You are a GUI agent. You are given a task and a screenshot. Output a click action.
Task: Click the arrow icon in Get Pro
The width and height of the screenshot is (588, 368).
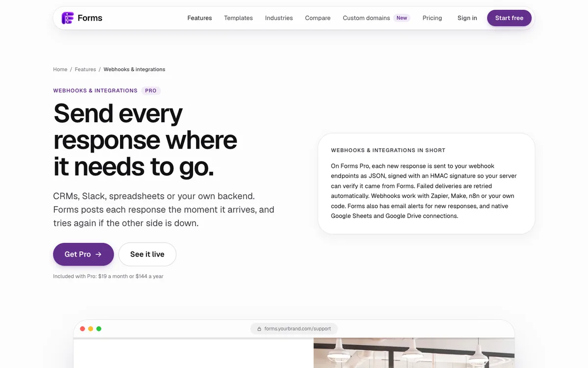(x=98, y=254)
